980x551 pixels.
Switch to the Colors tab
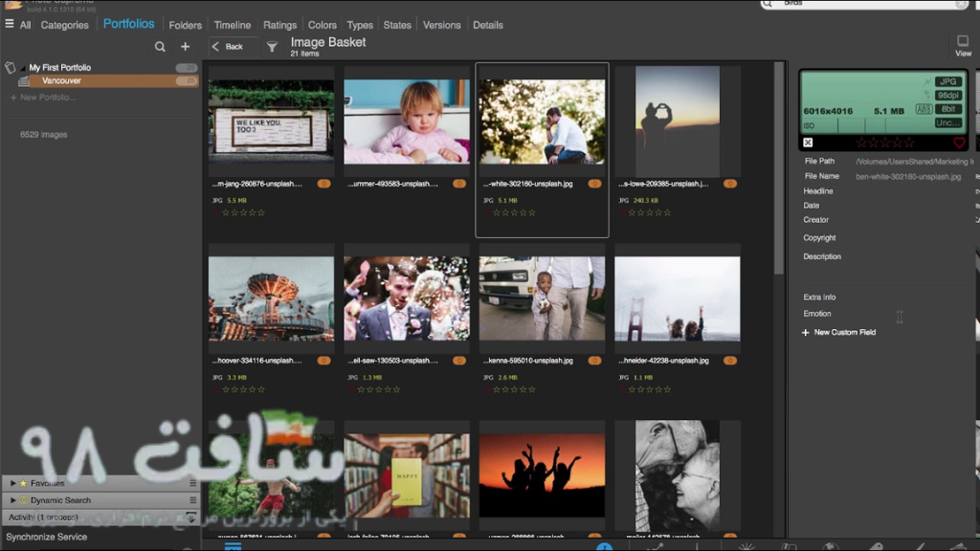tap(322, 25)
